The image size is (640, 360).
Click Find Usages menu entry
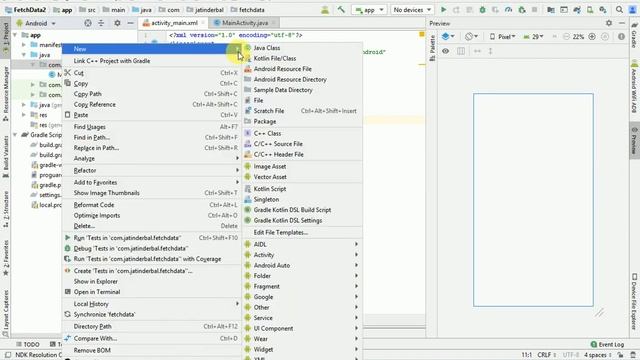click(151, 127)
